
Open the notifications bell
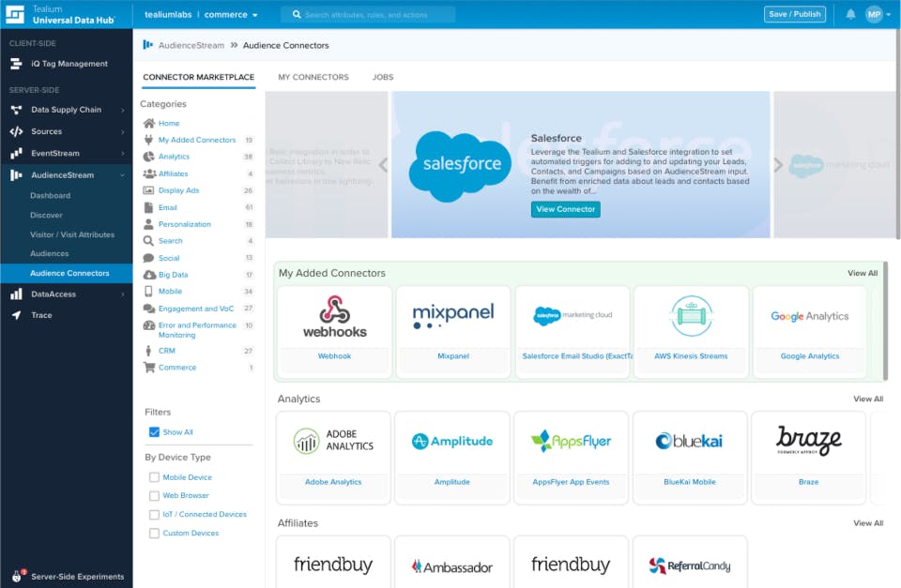850,14
